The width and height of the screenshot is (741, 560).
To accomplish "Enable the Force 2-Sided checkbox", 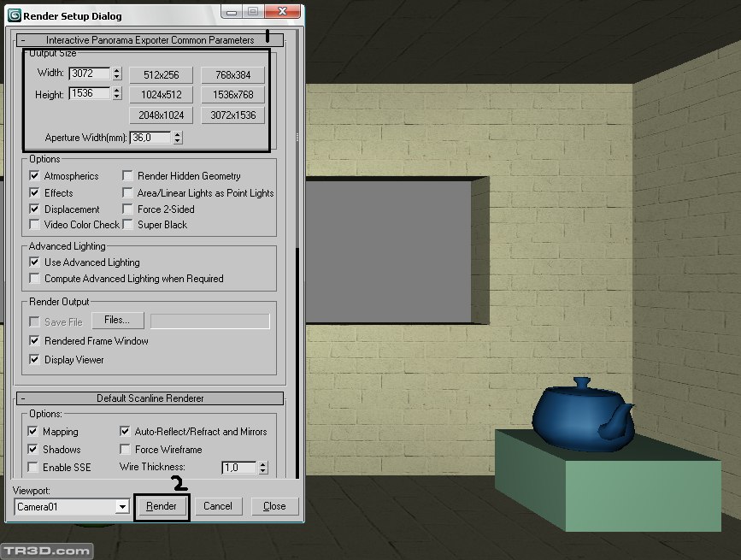I will tap(128, 209).
